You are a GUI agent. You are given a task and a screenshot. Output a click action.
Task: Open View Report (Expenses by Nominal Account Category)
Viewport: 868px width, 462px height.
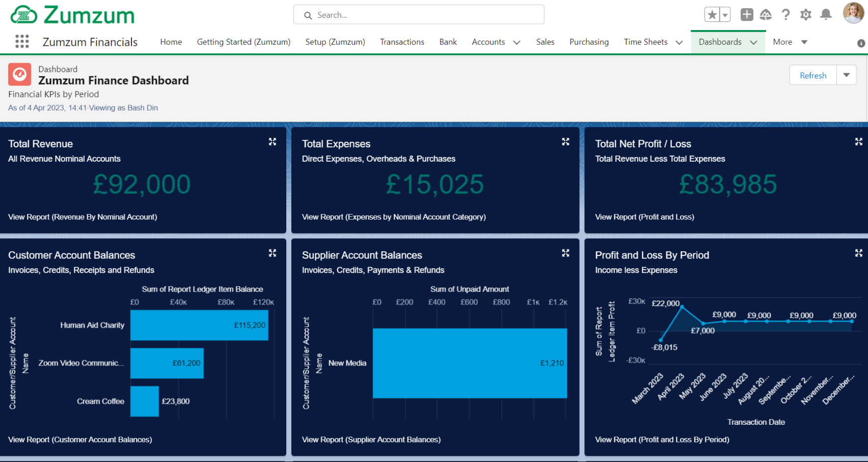tap(394, 217)
